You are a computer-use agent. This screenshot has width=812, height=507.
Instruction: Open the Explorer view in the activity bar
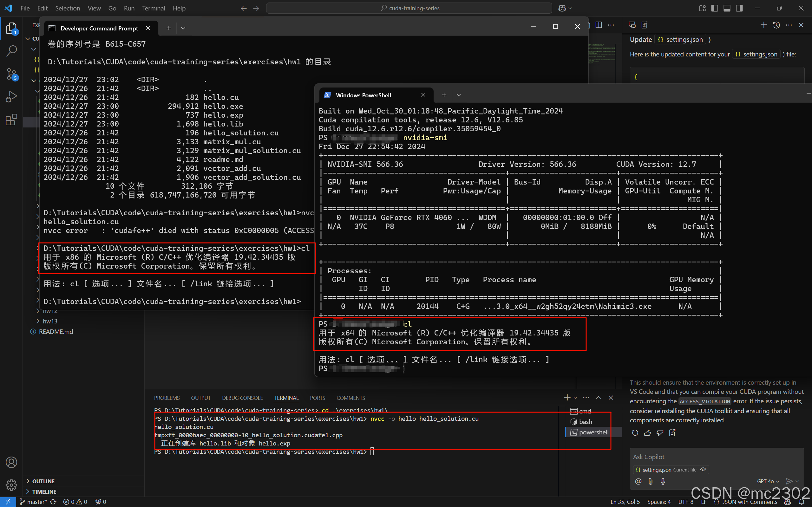click(x=11, y=29)
